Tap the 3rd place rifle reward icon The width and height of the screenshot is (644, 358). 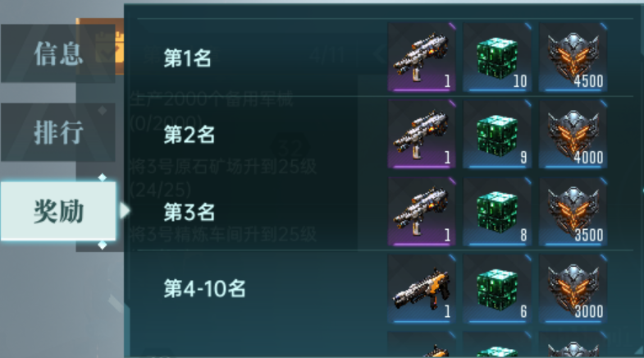point(422,212)
